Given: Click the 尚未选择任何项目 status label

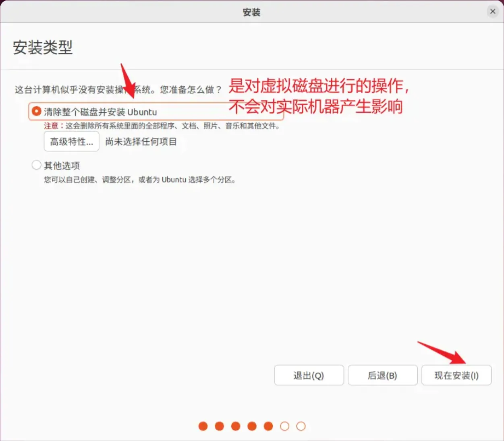Looking at the screenshot, I should click(x=141, y=142).
